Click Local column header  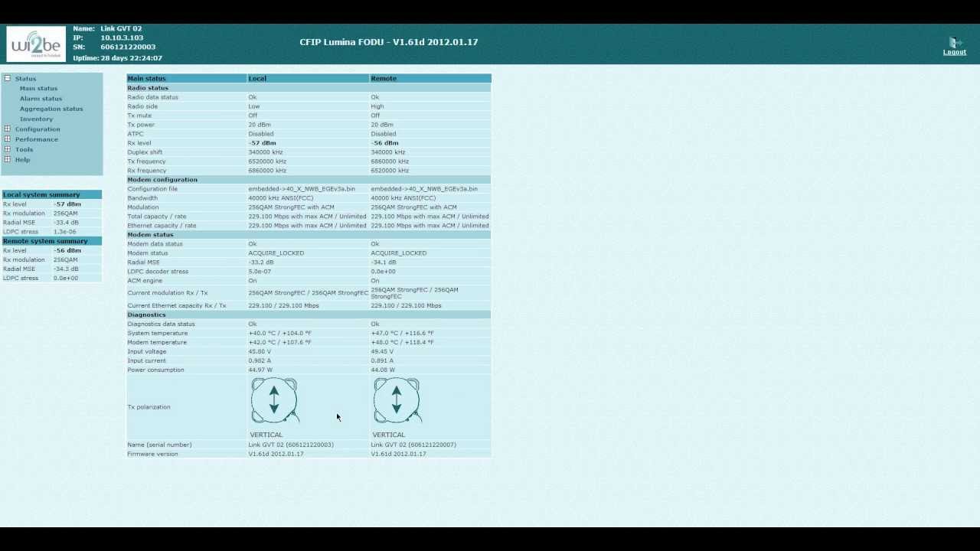point(308,78)
